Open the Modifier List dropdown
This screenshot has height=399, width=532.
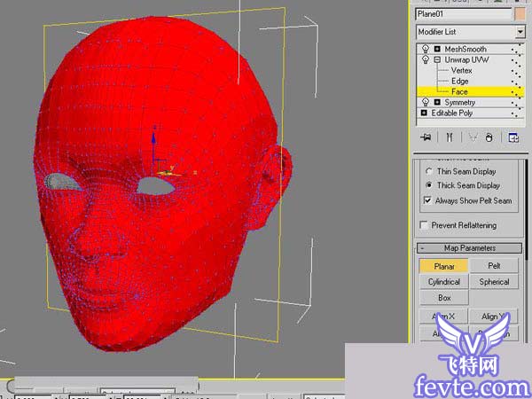519,32
